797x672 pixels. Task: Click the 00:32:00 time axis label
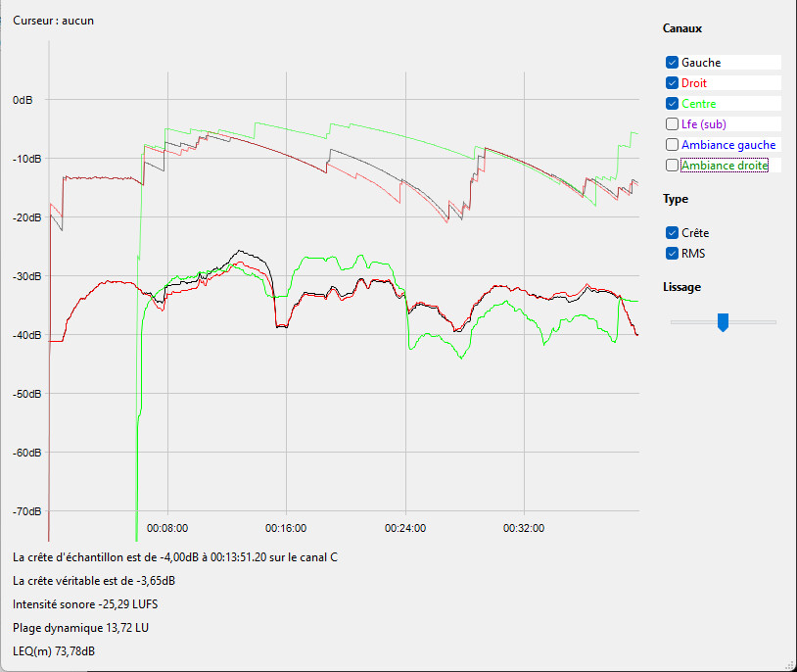pos(524,529)
